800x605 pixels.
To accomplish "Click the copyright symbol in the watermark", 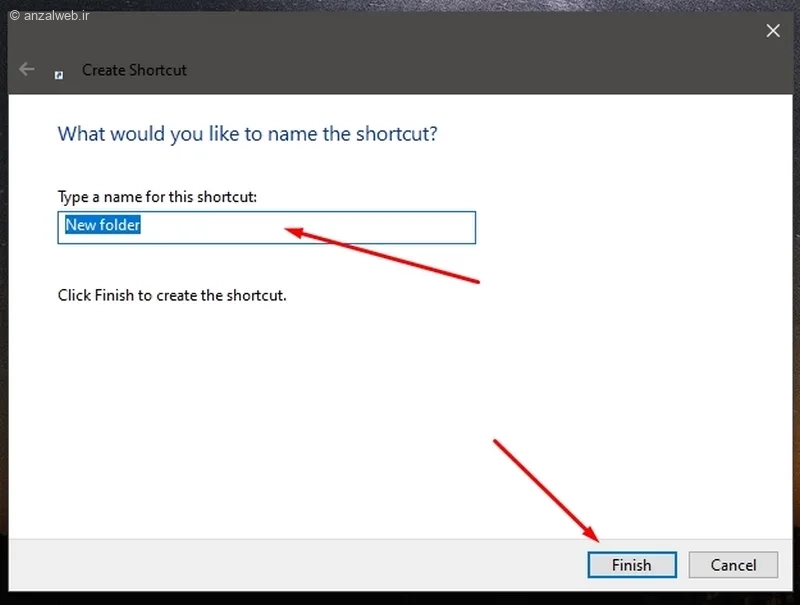I will coord(14,16).
